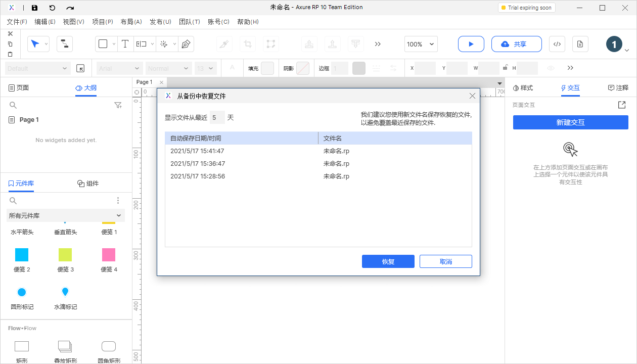Click the days number input field
The height and width of the screenshot is (364, 637).
[x=217, y=117]
